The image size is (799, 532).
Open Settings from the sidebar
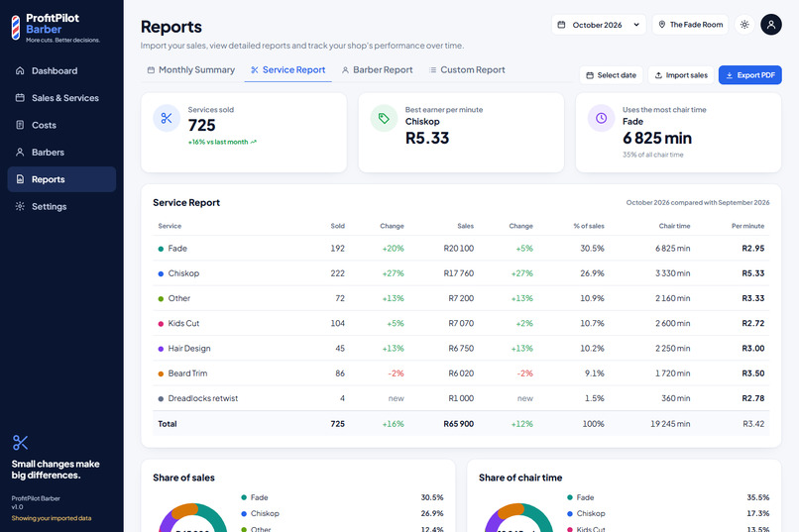tap(61, 206)
